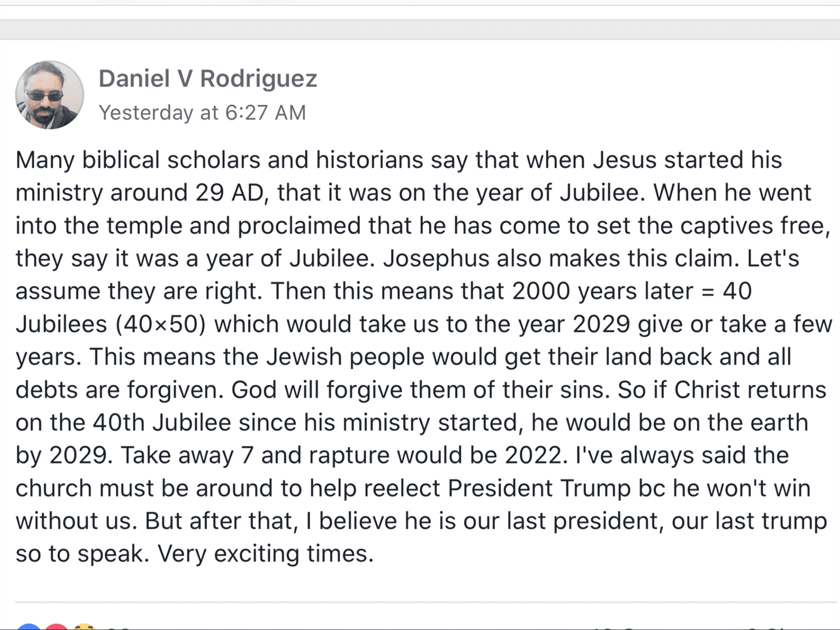
Task: Click the gray header bar above the post
Action: click(x=420, y=29)
